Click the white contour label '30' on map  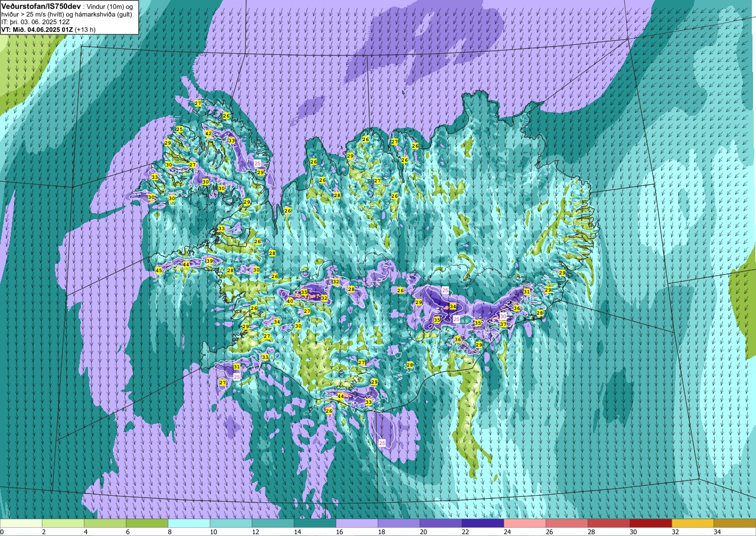click(x=503, y=316)
